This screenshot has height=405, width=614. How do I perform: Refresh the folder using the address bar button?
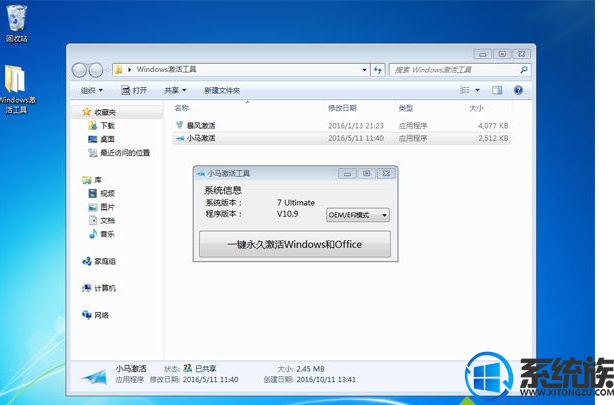(378, 70)
